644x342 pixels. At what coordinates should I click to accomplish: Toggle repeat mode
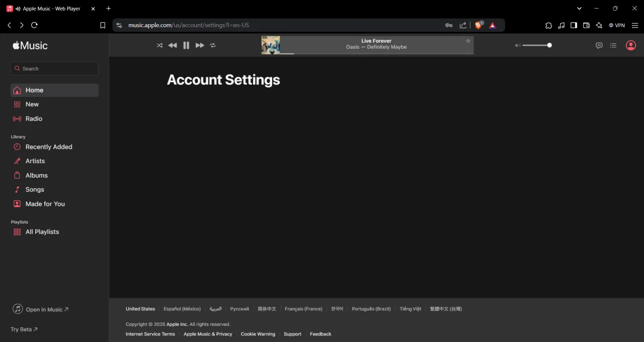click(213, 45)
